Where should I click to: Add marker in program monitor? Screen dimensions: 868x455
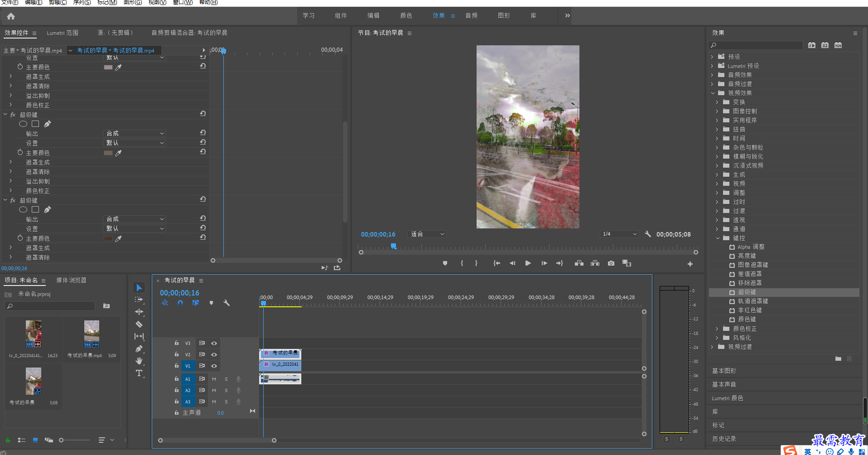pyautogui.click(x=445, y=263)
